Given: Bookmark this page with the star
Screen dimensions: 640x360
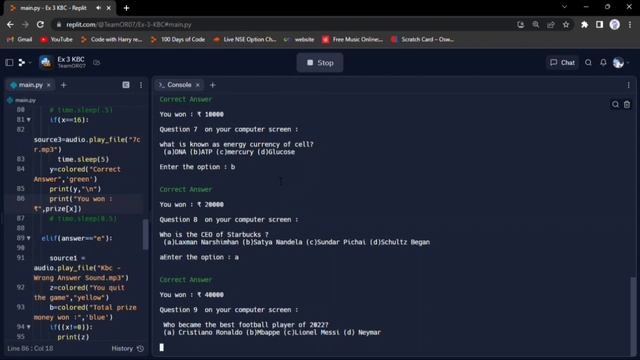Looking at the screenshot, I should 566,24.
